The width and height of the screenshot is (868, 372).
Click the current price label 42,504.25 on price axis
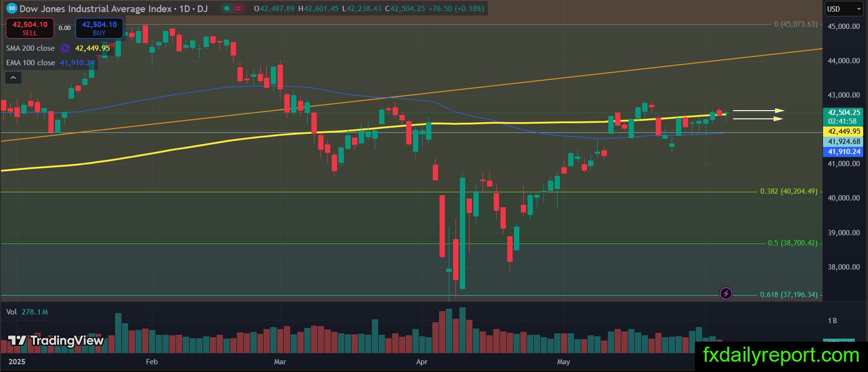[844, 113]
